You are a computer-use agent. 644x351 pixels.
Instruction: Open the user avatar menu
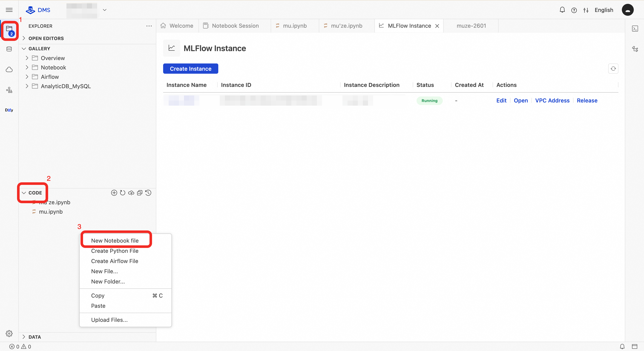628,10
